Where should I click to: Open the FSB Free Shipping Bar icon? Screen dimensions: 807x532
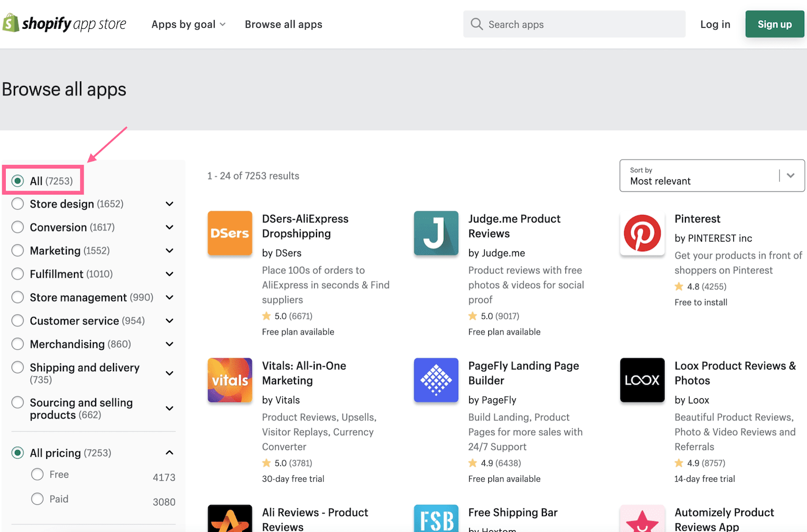pos(436,518)
